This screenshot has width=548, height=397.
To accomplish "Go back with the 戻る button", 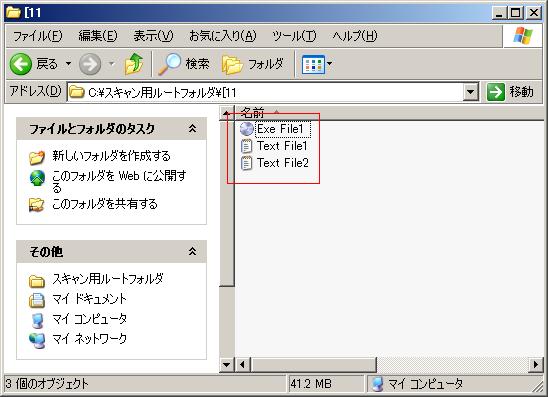I will click(34, 64).
